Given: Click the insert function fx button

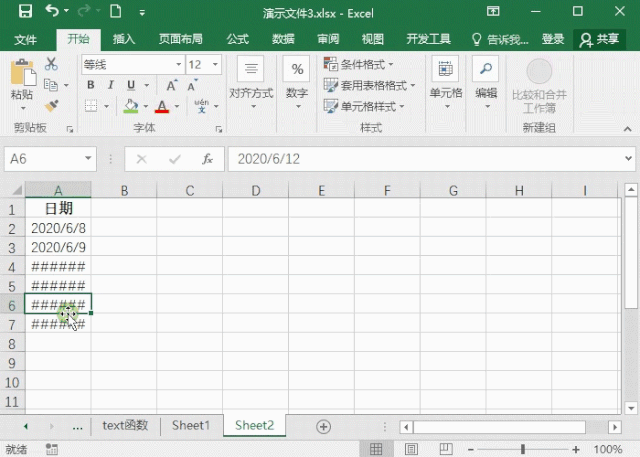Looking at the screenshot, I should pos(207,159).
